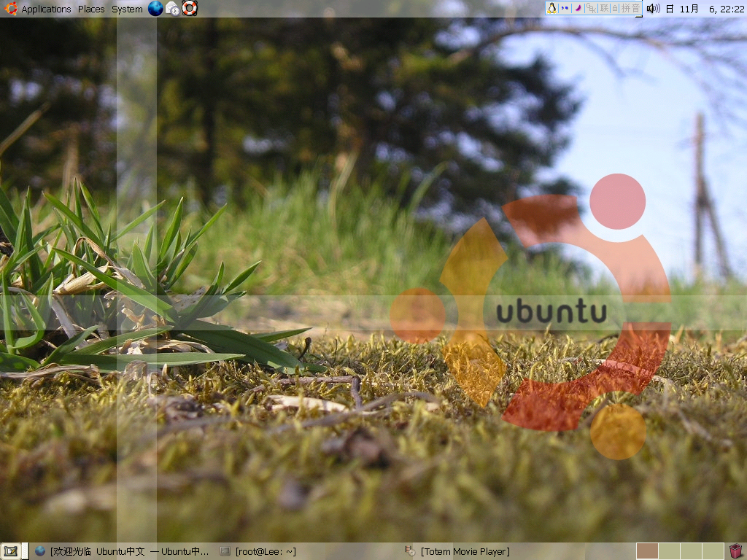Toggle the GBK charset icon on the input bar
Screen dimensions: 747x560
(x=591, y=8)
